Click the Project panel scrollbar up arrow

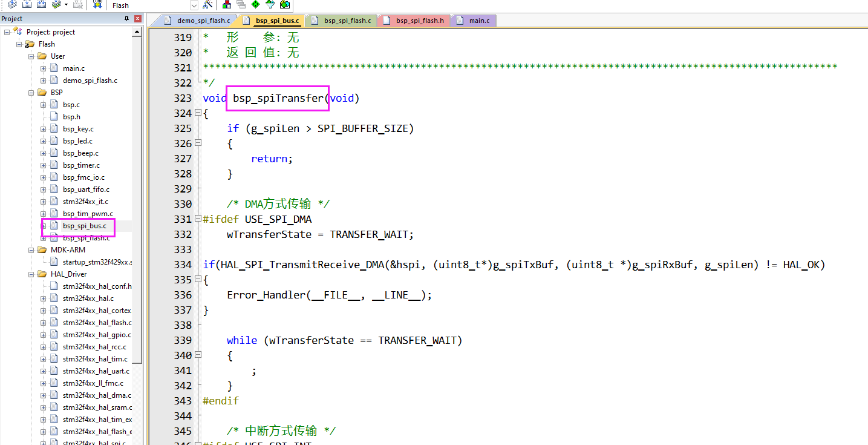pyautogui.click(x=138, y=30)
